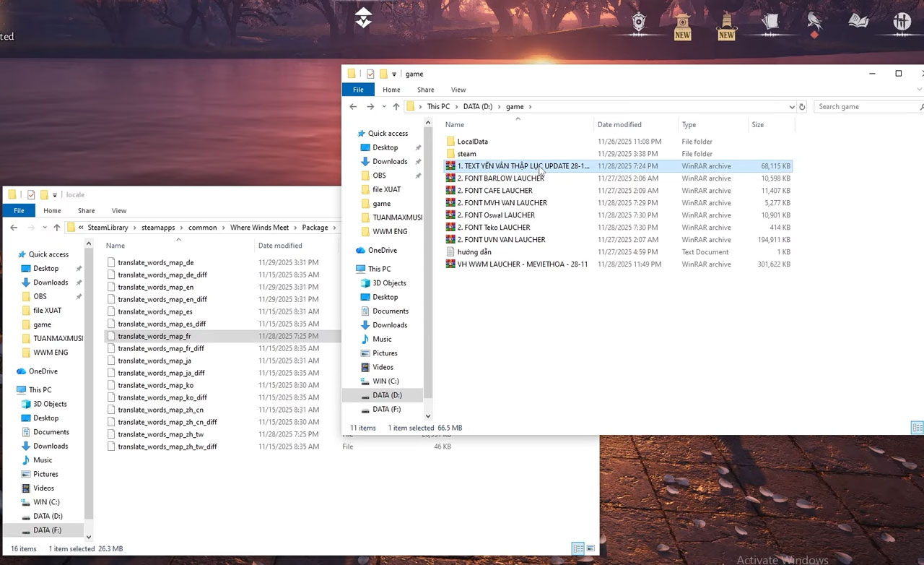Click Refresh button in game window address bar
The image size is (924, 565).
(x=802, y=107)
